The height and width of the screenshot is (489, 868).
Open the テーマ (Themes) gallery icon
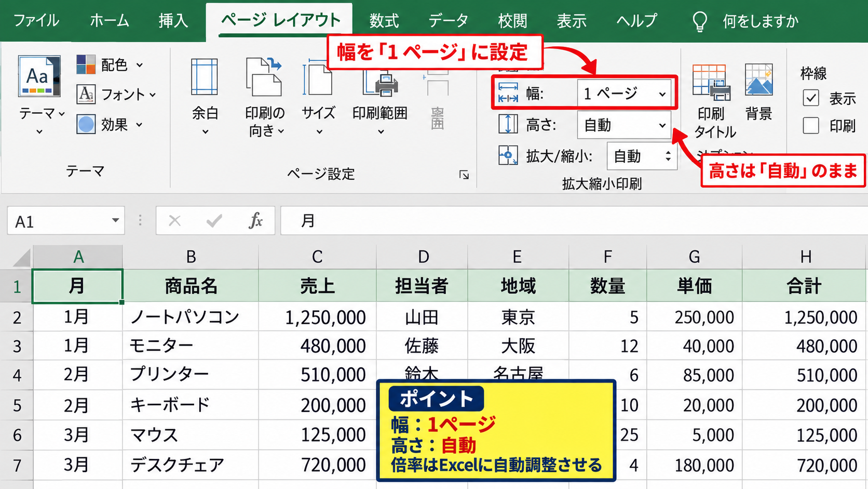pyautogui.click(x=39, y=76)
